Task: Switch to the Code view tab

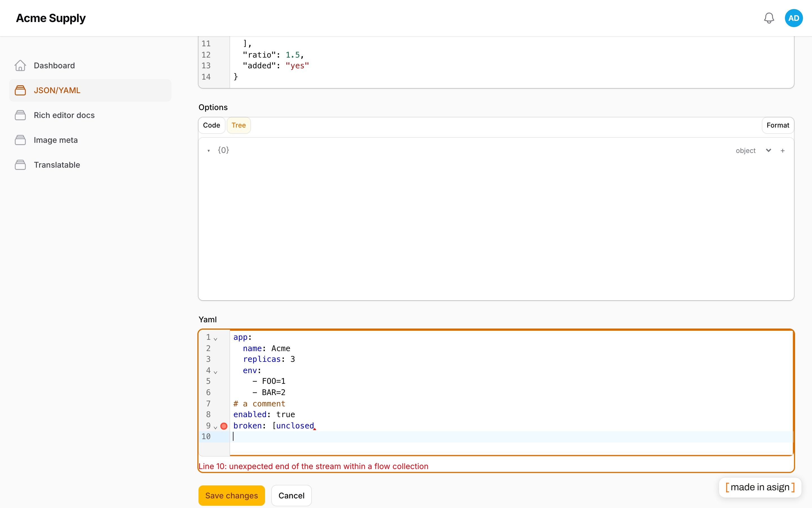Action: [x=211, y=125]
